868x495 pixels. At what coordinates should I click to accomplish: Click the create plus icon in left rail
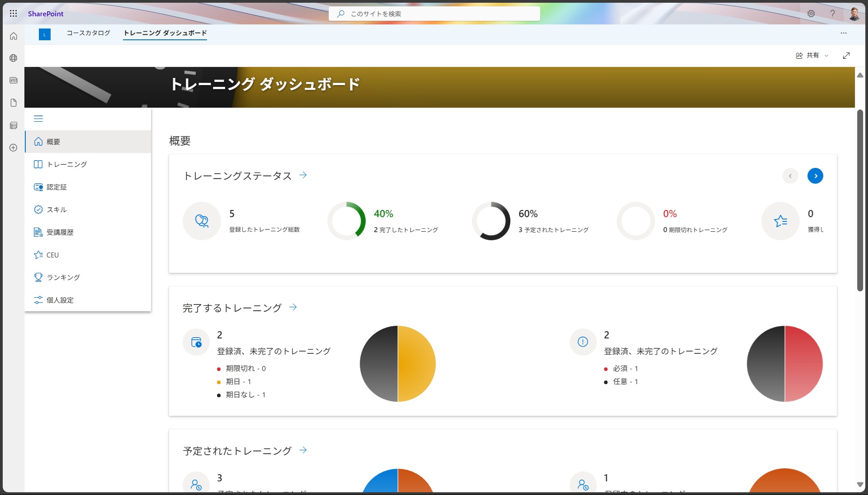coord(14,148)
